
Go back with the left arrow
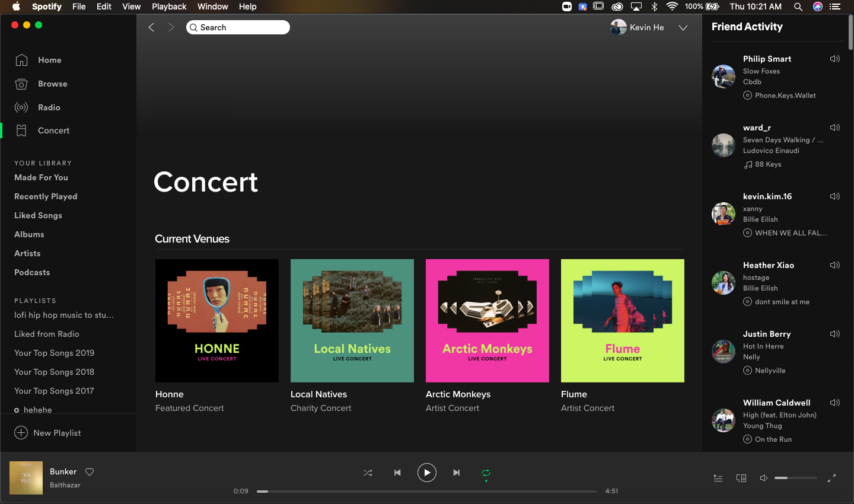tap(151, 27)
